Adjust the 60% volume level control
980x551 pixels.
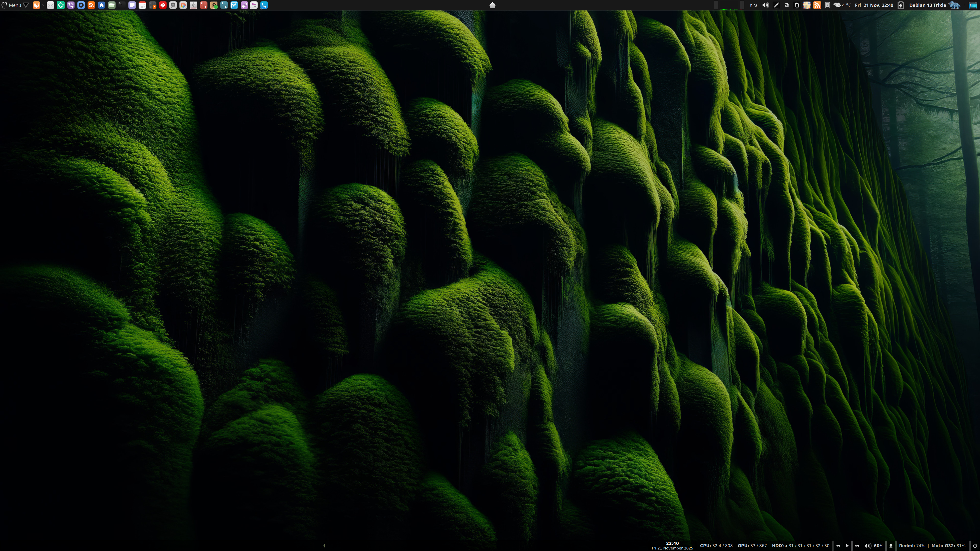pyautogui.click(x=878, y=546)
